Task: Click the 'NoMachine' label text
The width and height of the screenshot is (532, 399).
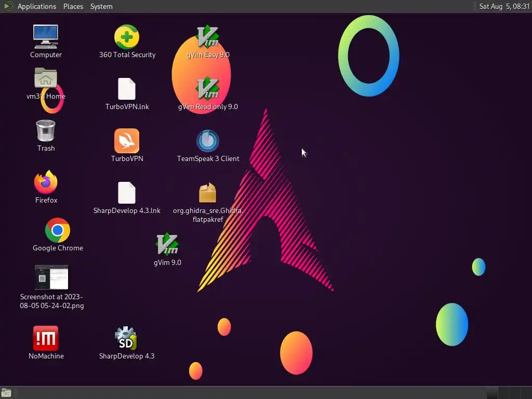Action: coord(46,356)
